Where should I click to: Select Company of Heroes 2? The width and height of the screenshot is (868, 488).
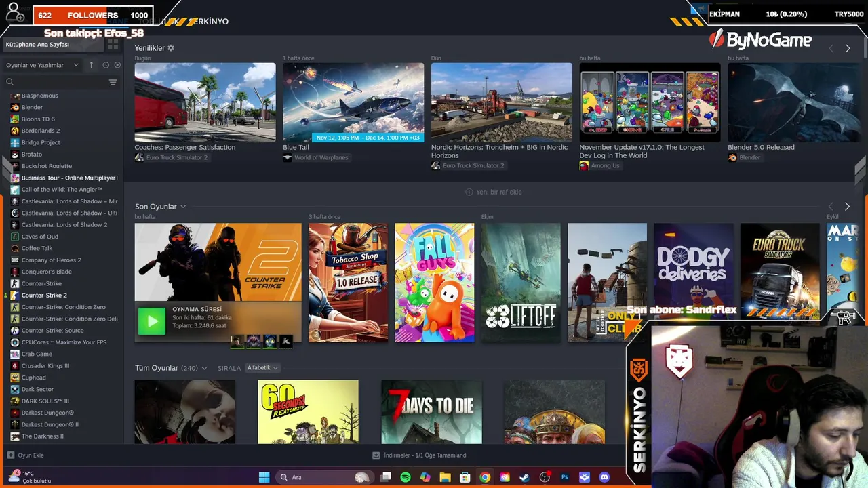(51, 260)
